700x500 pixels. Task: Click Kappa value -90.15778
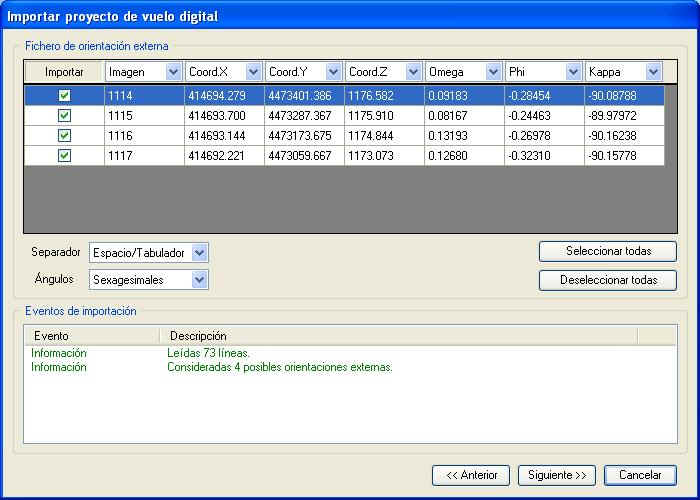[624, 156]
